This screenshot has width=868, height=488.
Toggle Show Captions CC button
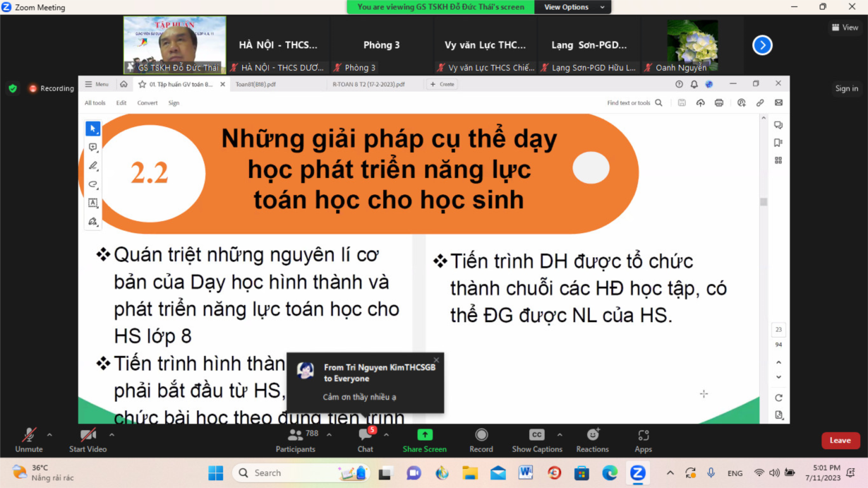point(536,436)
